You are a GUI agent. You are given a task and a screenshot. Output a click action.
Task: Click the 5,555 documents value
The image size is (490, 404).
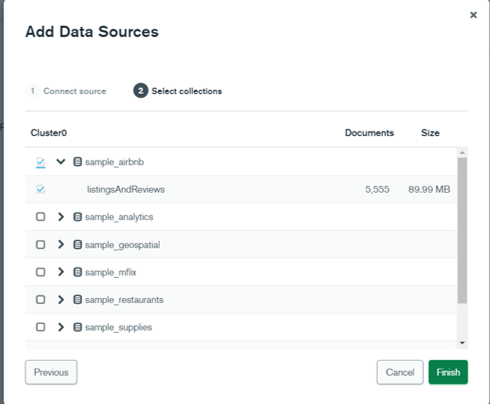[x=377, y=190]
